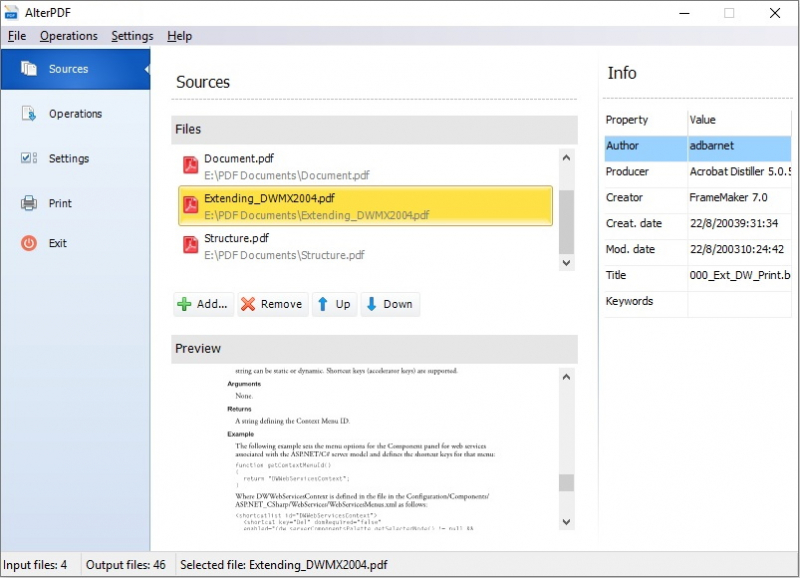
Task: Click the red Exit power icon
Action: pos(29,243)
